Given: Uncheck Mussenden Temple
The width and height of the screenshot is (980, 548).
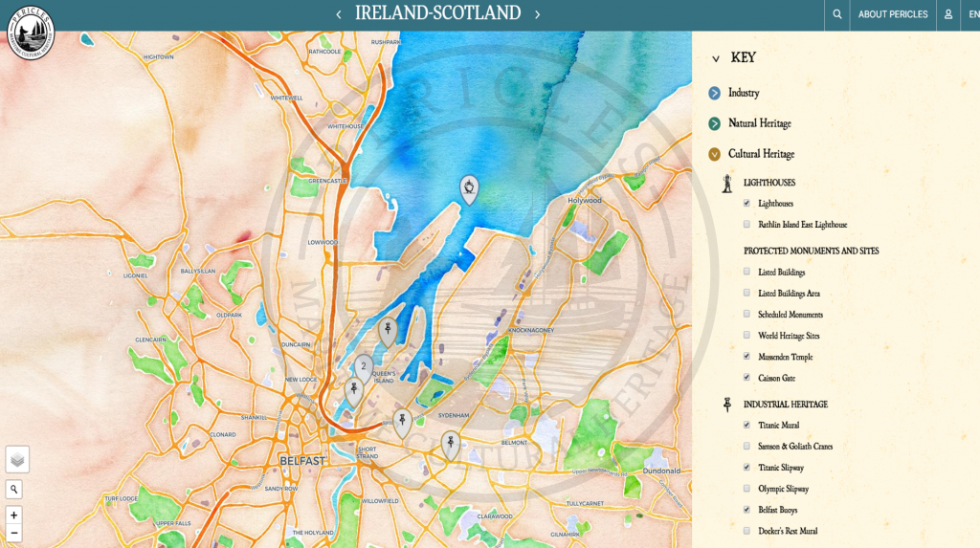Looking at the screenshot, I should [746, 356].
